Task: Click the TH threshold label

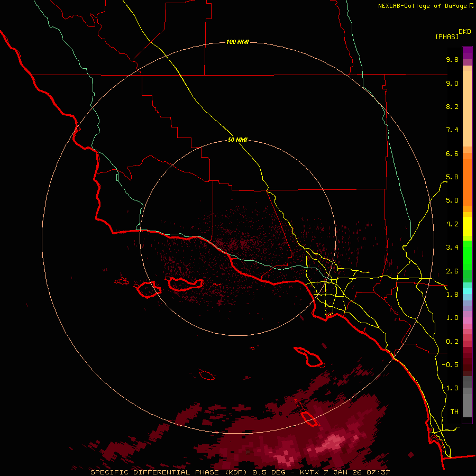Action: tap(454, 412)
